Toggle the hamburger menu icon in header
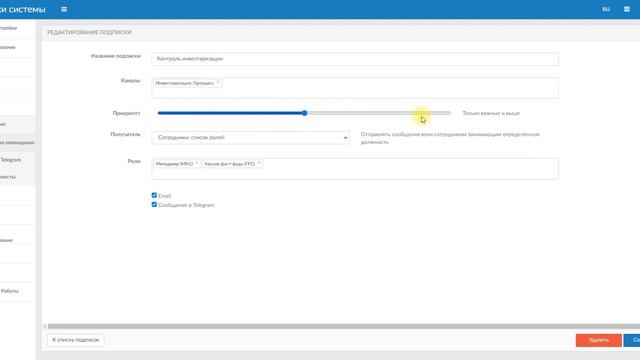Image resolution: width=640 pixels, height=360 pixels. pyautogui.click(x=64, y=9)
